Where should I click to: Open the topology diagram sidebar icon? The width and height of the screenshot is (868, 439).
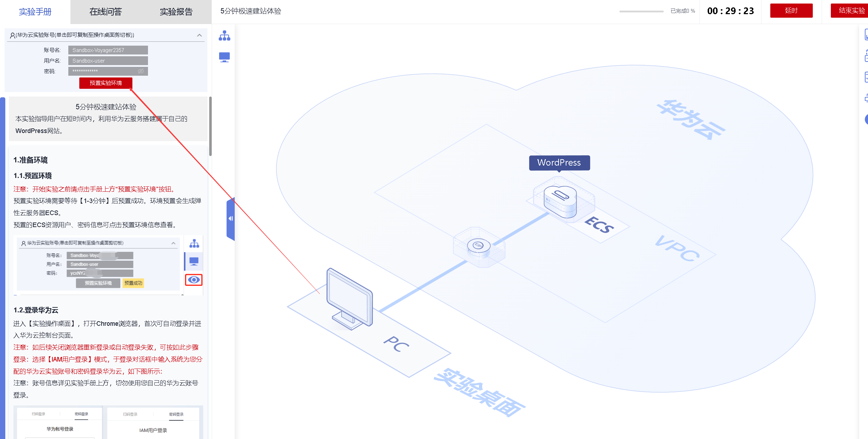(x=224, y=36)
